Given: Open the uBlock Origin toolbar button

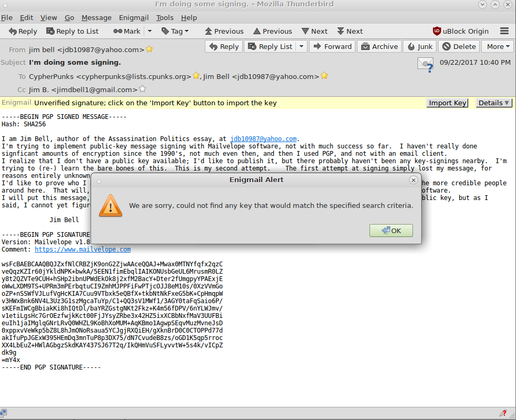Looking at the screenshot, I should [x=461, y=31].
